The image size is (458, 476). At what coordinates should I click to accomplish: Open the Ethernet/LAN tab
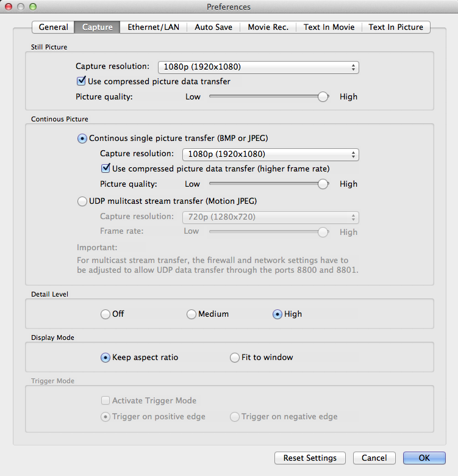(x=154, y=27)
